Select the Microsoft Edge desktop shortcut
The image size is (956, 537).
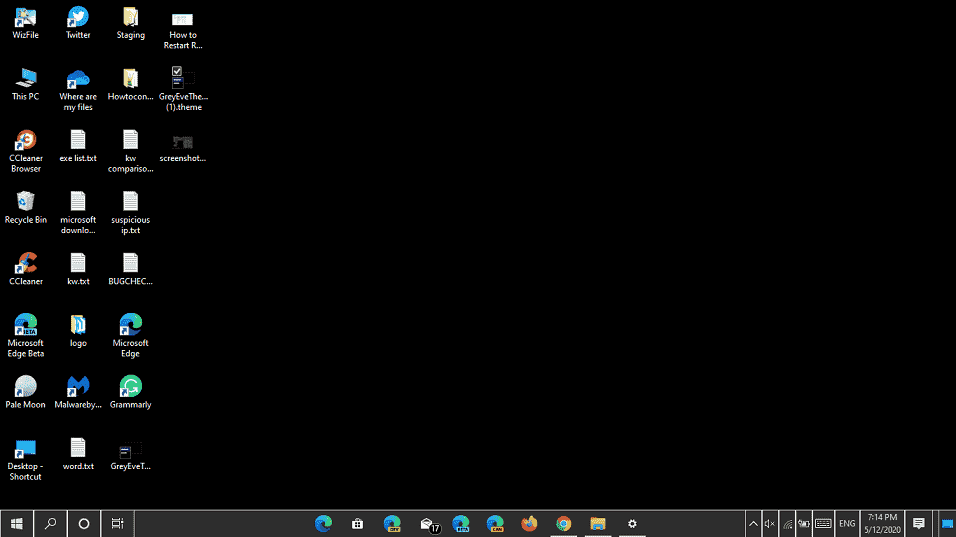click(130, 336)
